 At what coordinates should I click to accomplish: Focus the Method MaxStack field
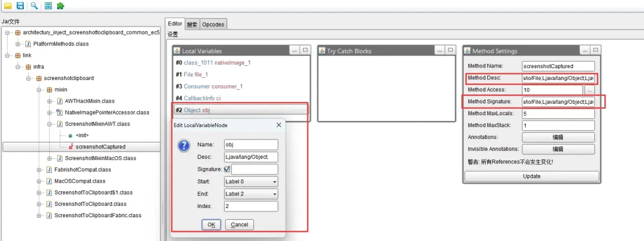coord(558,125)
